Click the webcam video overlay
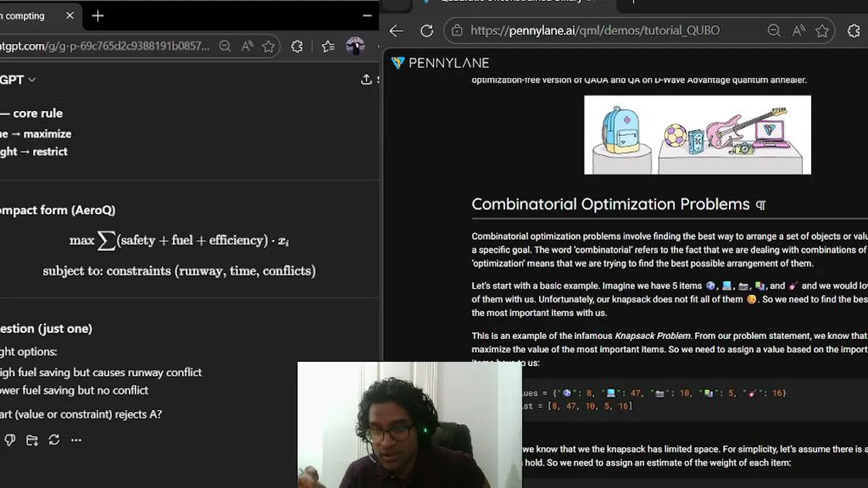Image resolution: width=868 pixels, height=488 pixels. (410, 425)
